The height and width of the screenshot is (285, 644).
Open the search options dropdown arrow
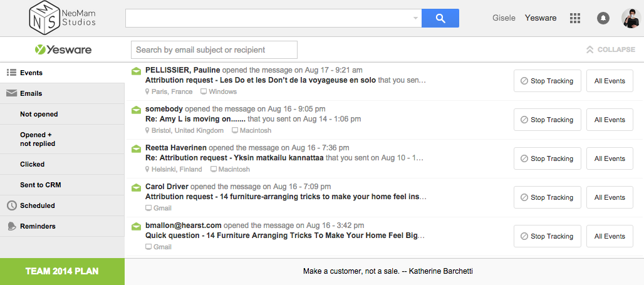[415, 18]
